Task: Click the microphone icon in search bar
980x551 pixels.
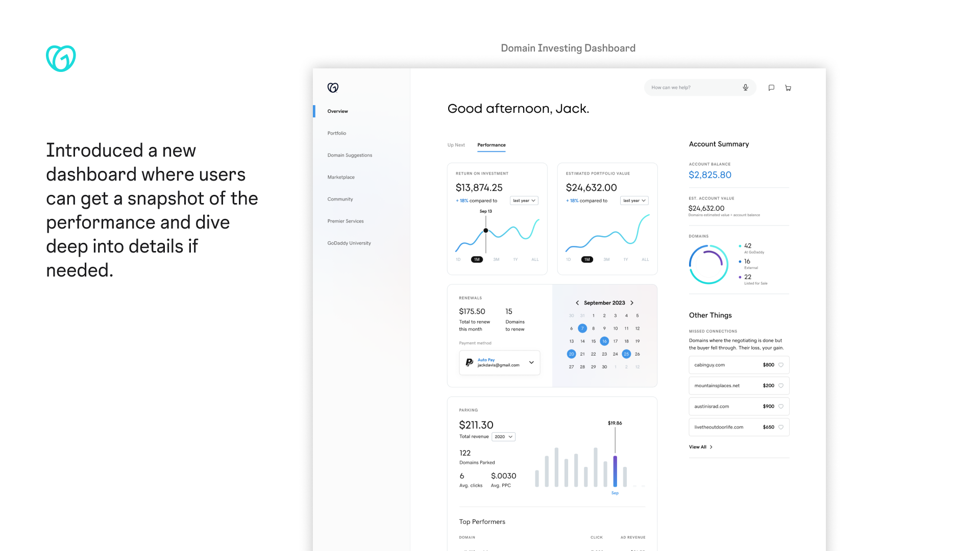Action: pos(745,87)
